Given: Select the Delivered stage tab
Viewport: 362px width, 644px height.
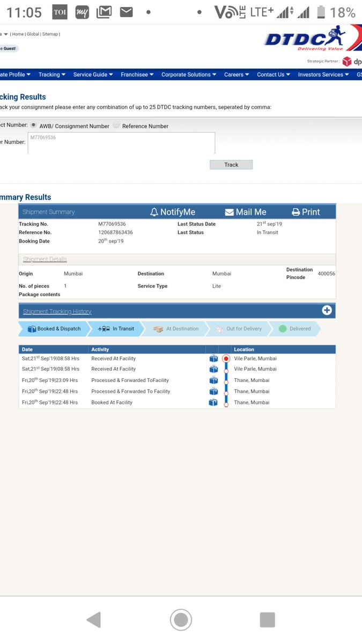Looking at the screenshot, I should coord(294,329).
